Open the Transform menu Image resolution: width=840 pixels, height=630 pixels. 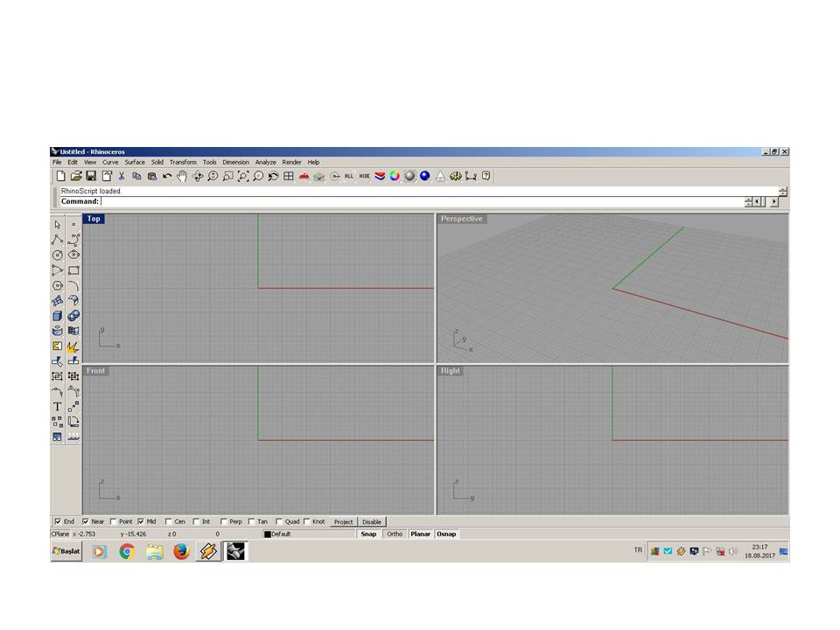[x=183, y=162]
